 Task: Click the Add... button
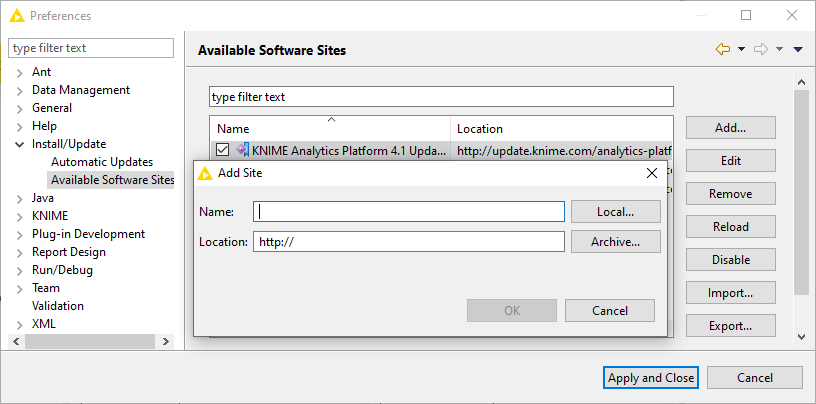(731, 128)
